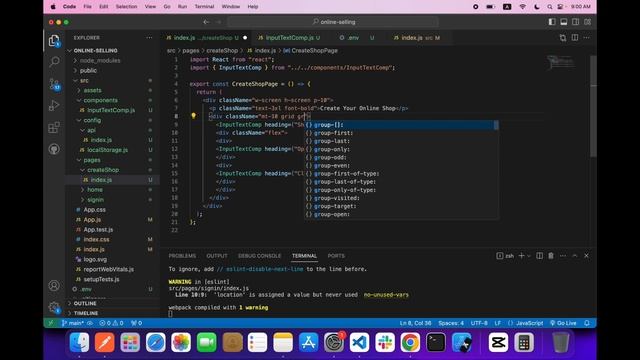Image resolution: width=640 pixels, height=360 pixels.
Task: Open the Search view in activity bar
Action: [54, 62]
